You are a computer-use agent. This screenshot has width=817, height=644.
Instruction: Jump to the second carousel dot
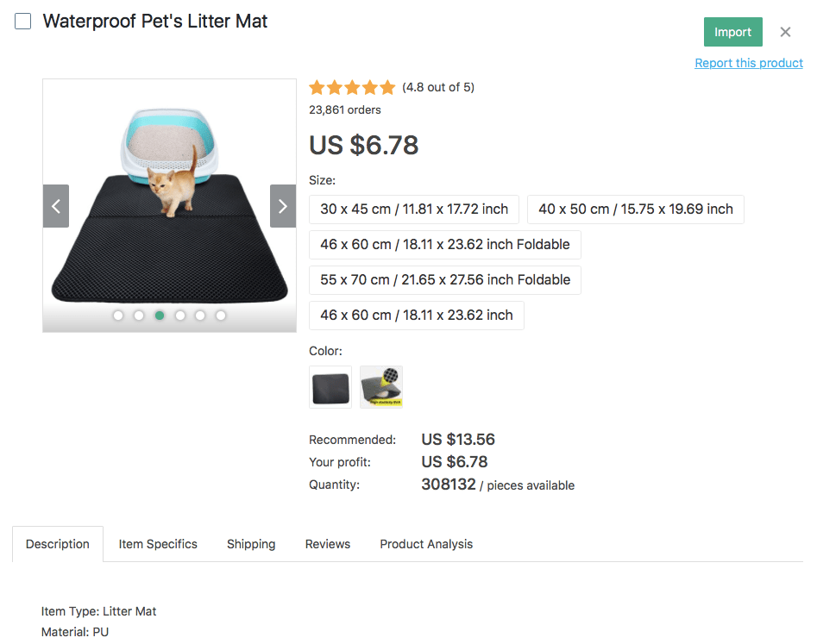tap(139, 316)
